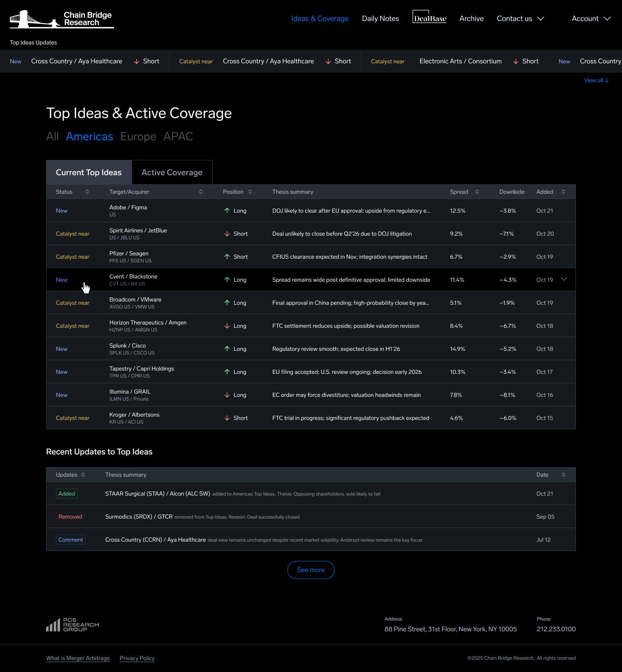Click the 14.9% spread value
The image size is (622, 672).
(x=457, y=349)
